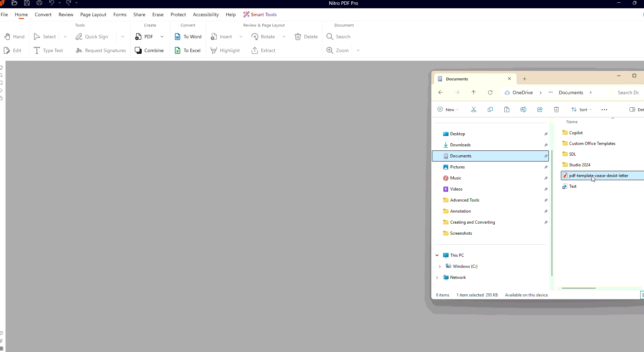644x352 pixels.
Task: Open the Accessibility tab
Action: [206, 14]
